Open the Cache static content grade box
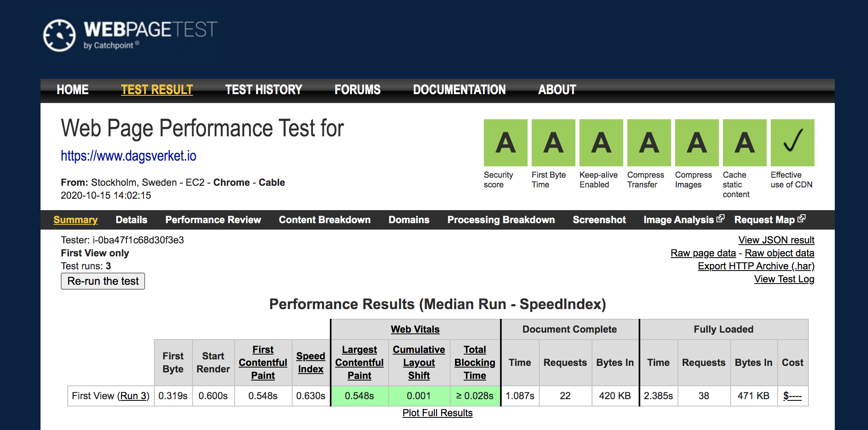 (x=744, y=143)
